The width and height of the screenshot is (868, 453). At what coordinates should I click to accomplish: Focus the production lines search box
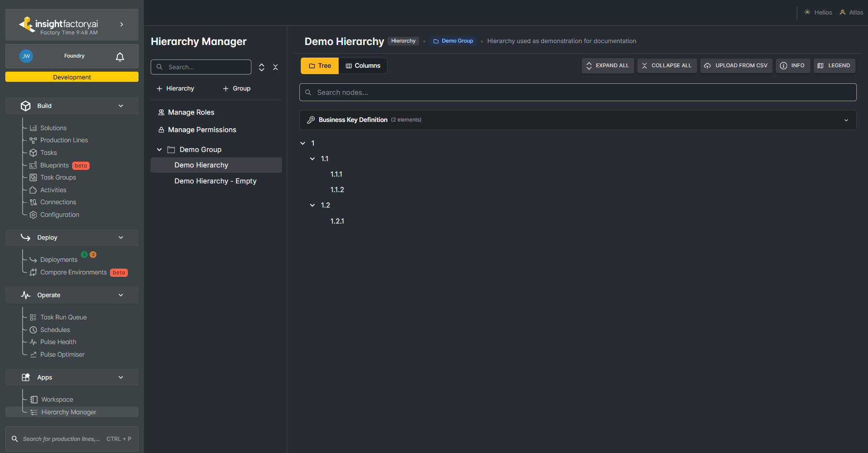click(72, 439)
